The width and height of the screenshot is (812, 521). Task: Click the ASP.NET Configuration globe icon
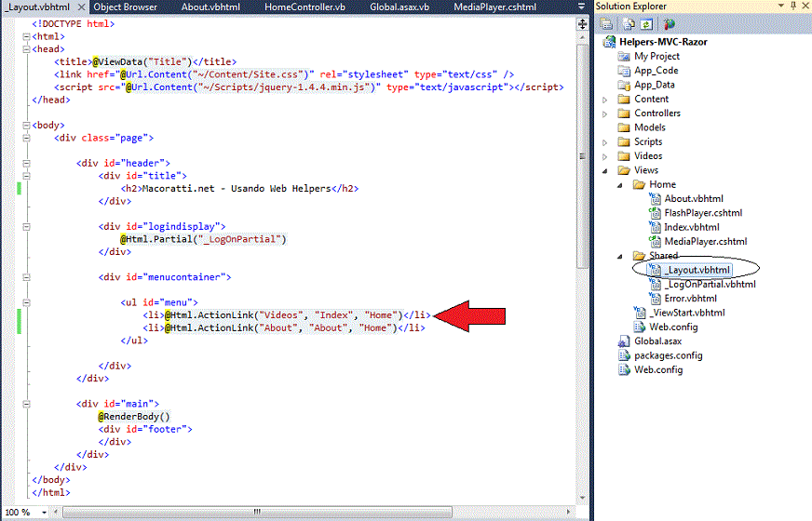(x=670, y=24)
